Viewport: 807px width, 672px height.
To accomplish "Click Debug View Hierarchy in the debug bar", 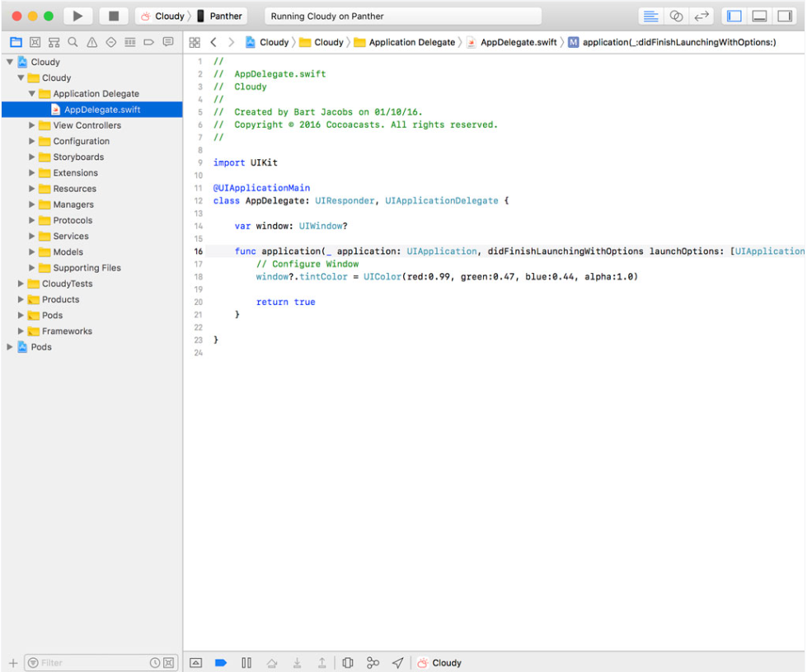I will click(x=346, y=662).
